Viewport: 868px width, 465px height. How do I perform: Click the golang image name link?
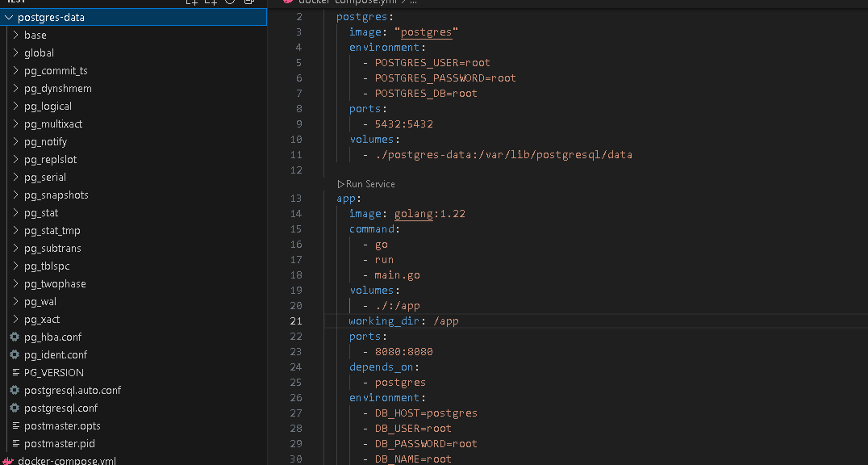pyautogui.click(x=414, y=213)
